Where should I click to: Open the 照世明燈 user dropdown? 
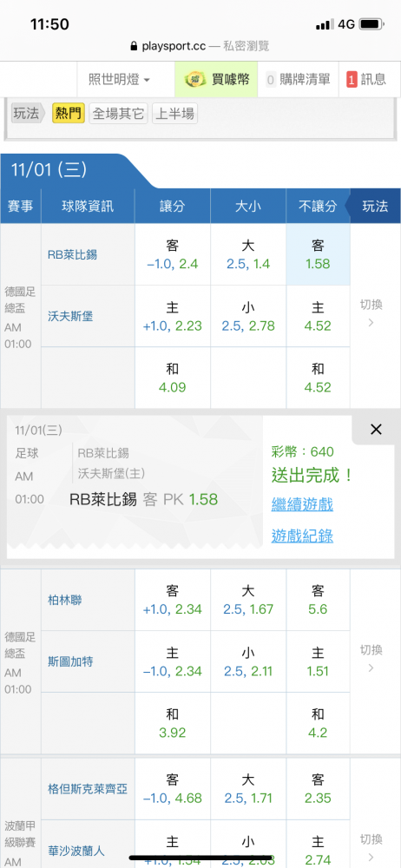[x=119, y=79]
